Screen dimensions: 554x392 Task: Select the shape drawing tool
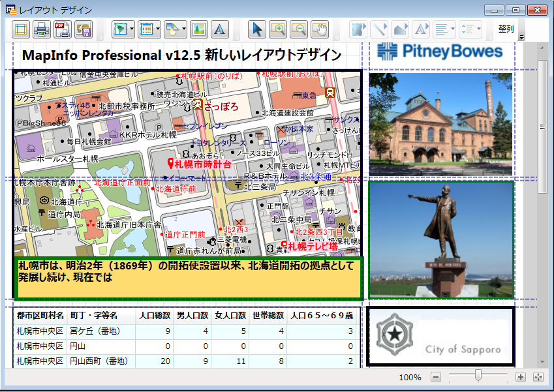[173, 29]
